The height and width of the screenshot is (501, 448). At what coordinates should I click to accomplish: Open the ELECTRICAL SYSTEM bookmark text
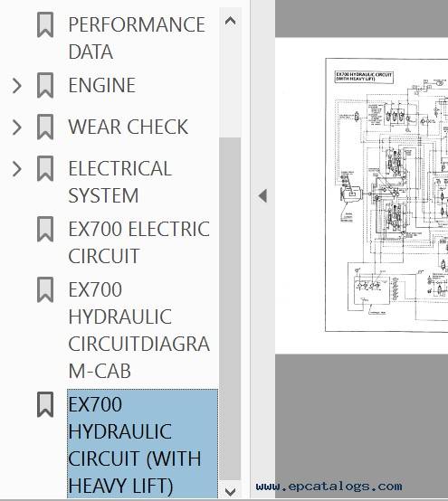119,182
